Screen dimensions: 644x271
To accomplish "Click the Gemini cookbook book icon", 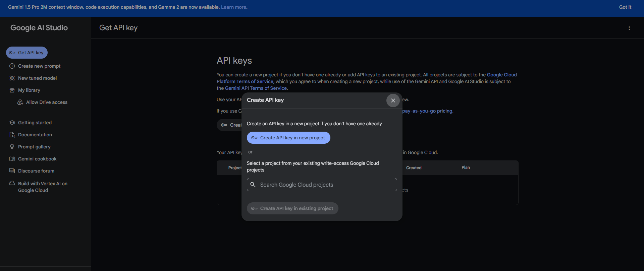I will 12,159.
